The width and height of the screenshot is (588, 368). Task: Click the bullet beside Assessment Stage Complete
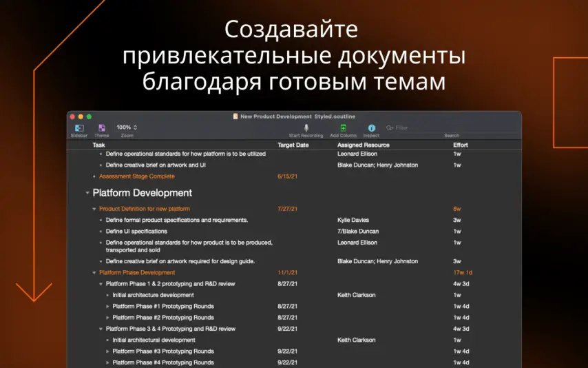pos(94,176)
